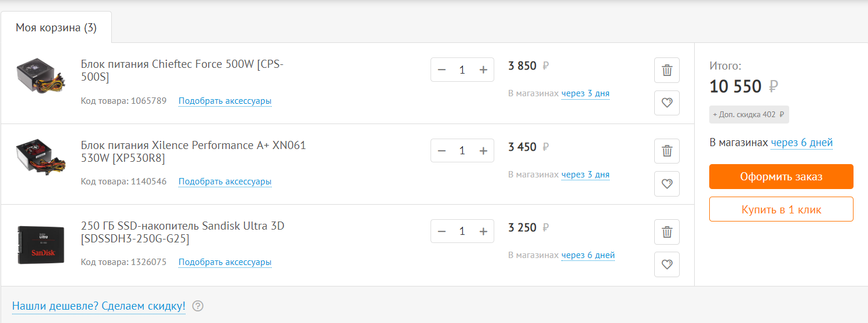Open the "Моя корзина (3)" tab
868x323 pixels.
[56, 28]
